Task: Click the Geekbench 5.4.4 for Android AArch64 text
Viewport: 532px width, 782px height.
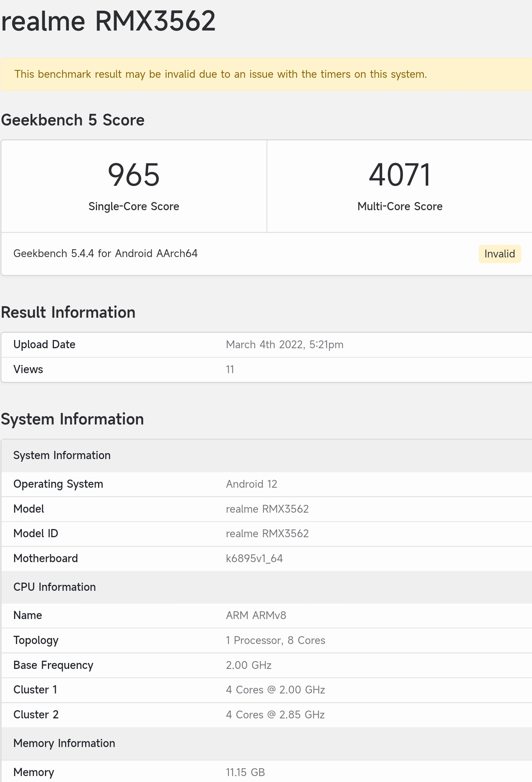Action: coord(106,254)
